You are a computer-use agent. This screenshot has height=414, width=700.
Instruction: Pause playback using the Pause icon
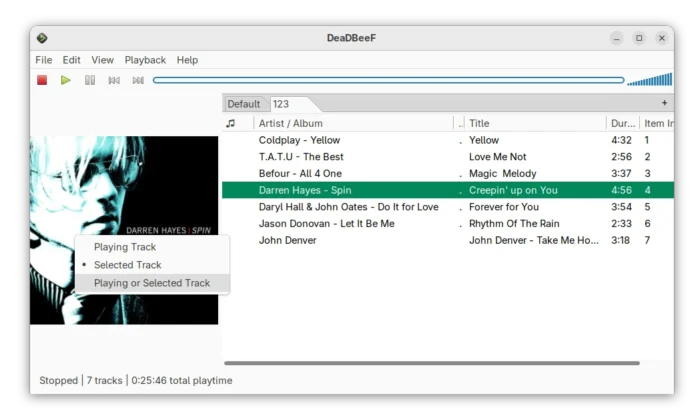(90, 80)
